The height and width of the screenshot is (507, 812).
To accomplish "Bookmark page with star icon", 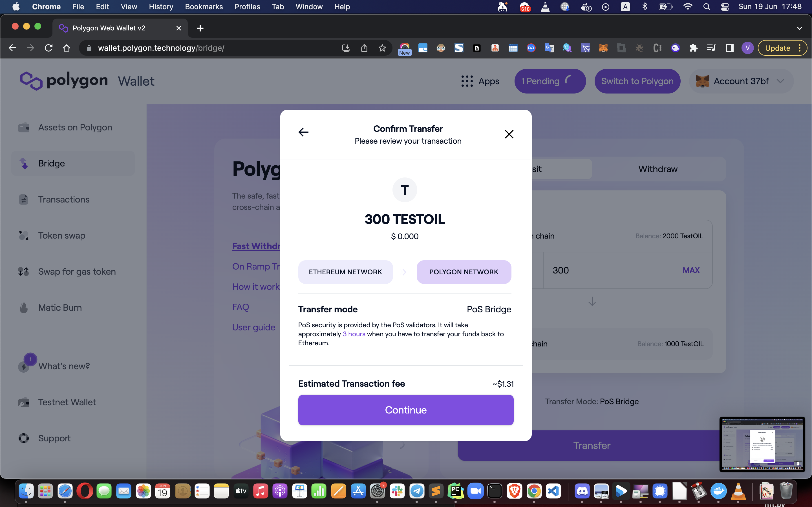I will (x=382, y=48).
